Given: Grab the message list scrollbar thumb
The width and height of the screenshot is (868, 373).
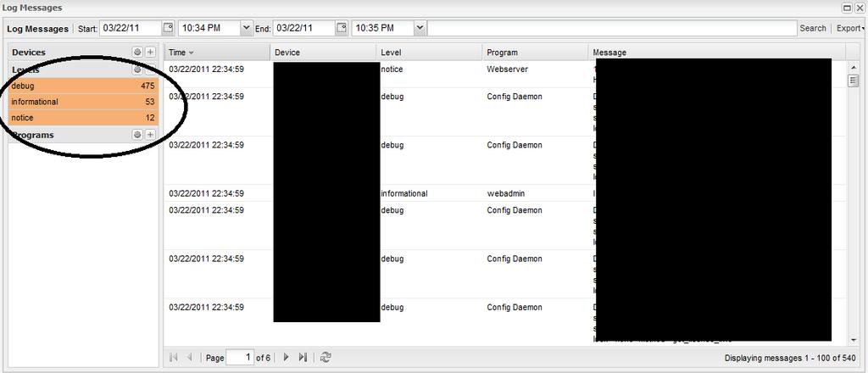Looking at the screenshot, I should coord(853,81).
